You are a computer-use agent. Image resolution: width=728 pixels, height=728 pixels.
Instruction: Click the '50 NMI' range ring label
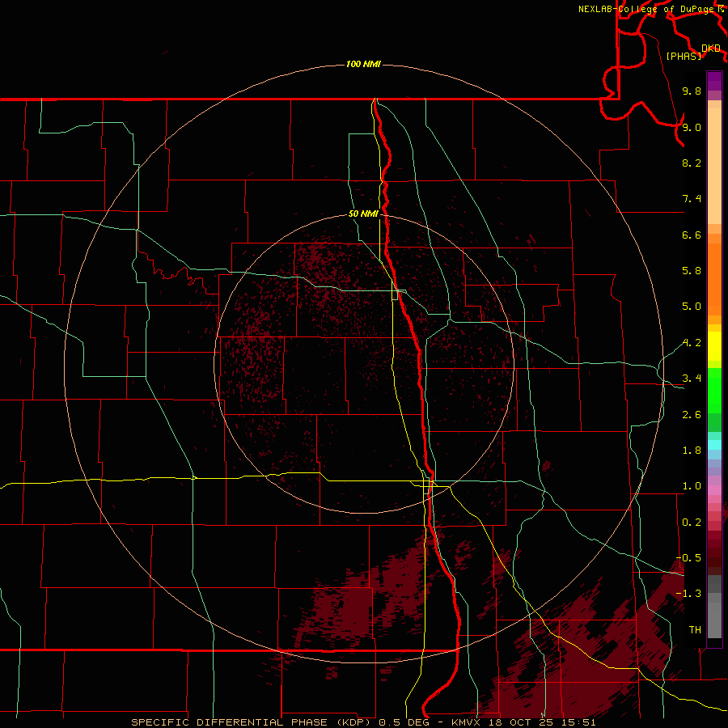(363, 214)
